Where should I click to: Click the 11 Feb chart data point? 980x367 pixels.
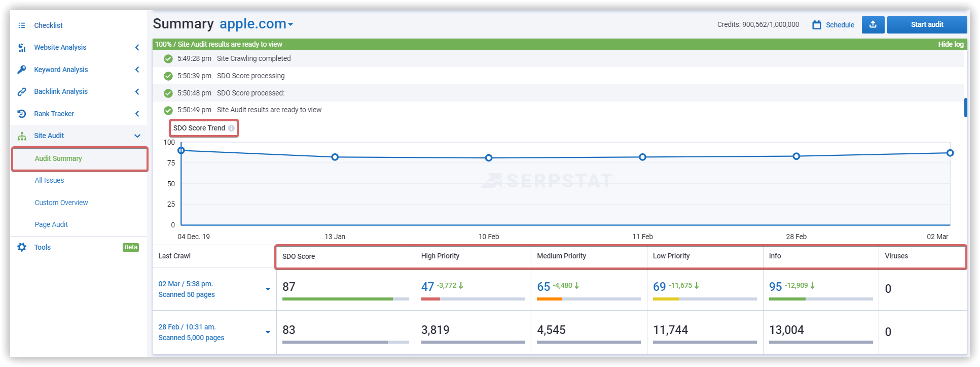(642, 157)
